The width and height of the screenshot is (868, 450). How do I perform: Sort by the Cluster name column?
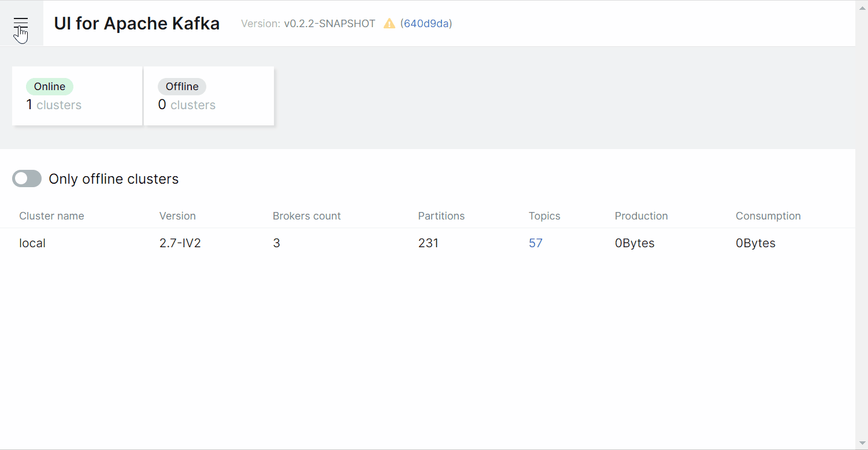(x=51, y=215)
